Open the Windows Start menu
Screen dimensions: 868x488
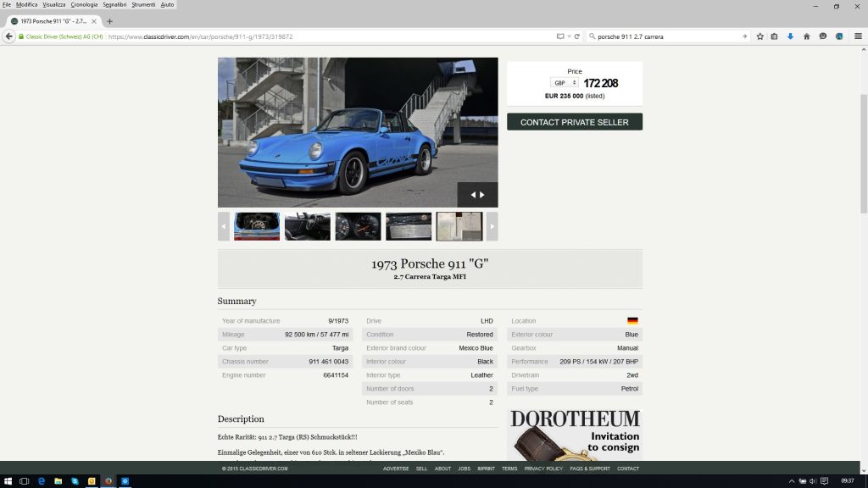pyautogui.click(x=8, y=481)
